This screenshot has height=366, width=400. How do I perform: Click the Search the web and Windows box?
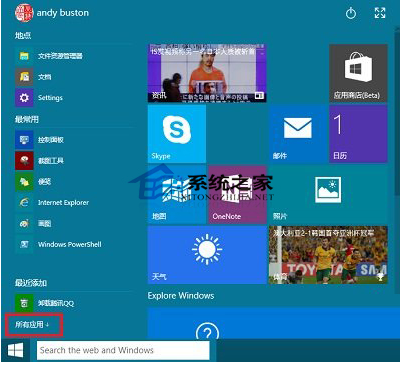pos(123,350)
